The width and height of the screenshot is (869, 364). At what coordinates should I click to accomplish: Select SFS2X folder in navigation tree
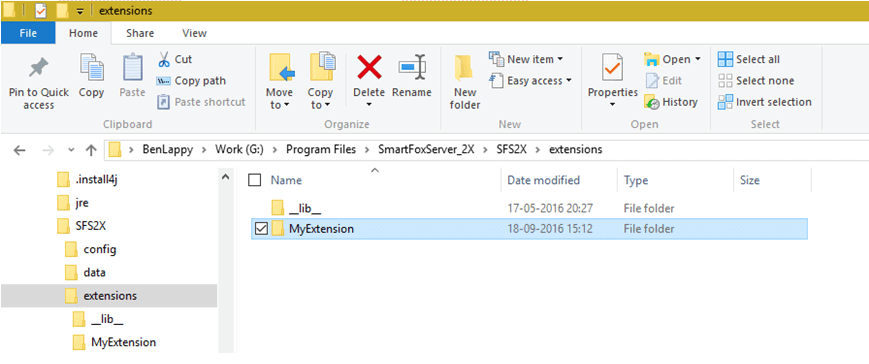coord(80,226)
